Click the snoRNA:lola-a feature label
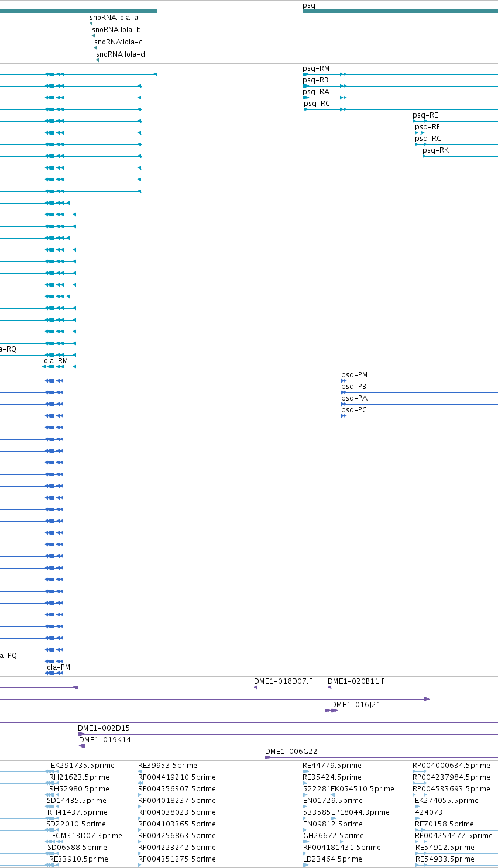 [x=114, y=18]
